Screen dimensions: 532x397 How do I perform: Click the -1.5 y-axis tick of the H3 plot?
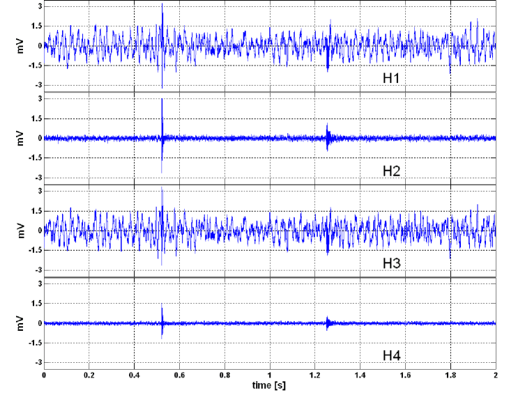[x=36, y=251]
